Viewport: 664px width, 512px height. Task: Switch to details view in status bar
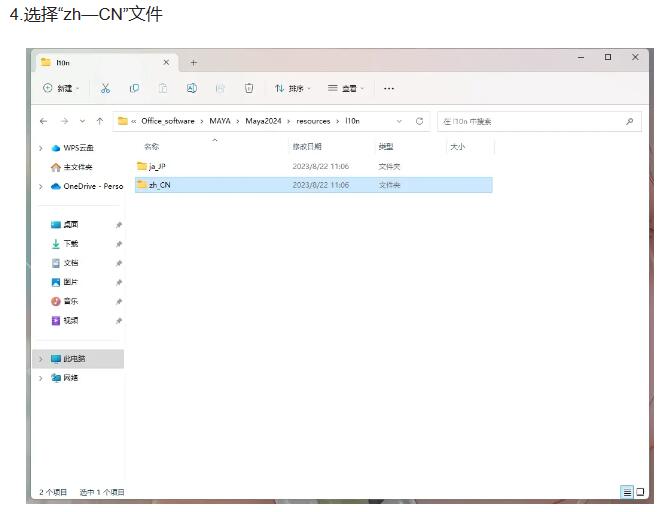coord(627,492)
